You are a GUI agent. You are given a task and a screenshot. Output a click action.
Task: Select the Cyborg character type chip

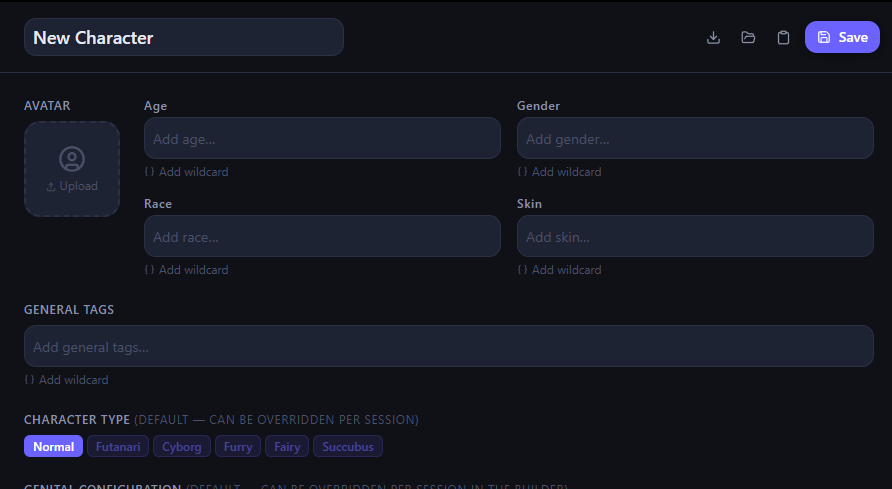tap(182, 447)
